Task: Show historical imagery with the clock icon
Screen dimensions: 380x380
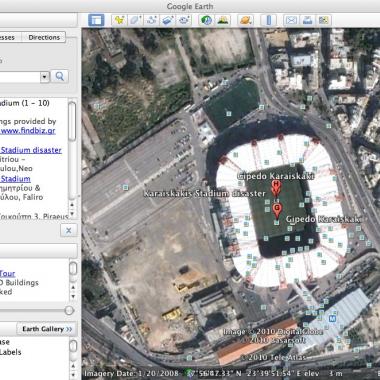Action: (206, 20)
